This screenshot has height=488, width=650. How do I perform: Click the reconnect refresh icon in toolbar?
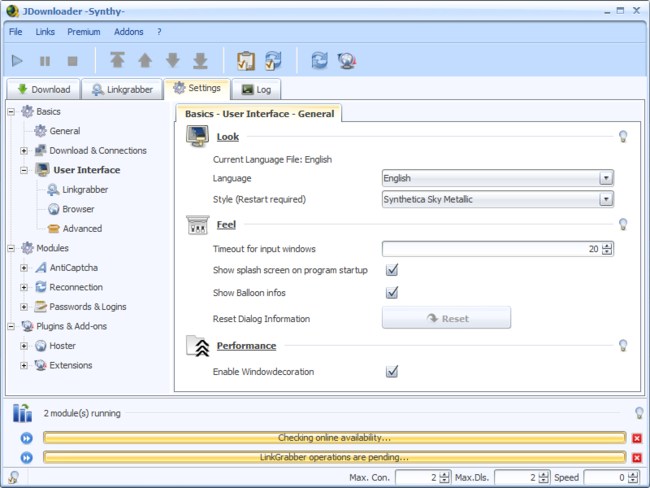coord(320,61)
